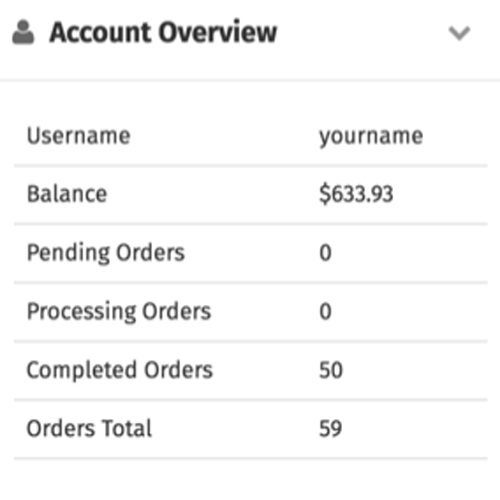Click the $633.93 balance amount
Viewport: 500px width, 500px height.
(356, 194)
